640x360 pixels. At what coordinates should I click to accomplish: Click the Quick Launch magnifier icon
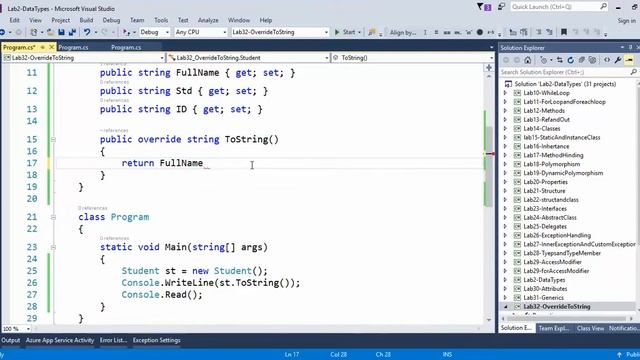[603, 7]
